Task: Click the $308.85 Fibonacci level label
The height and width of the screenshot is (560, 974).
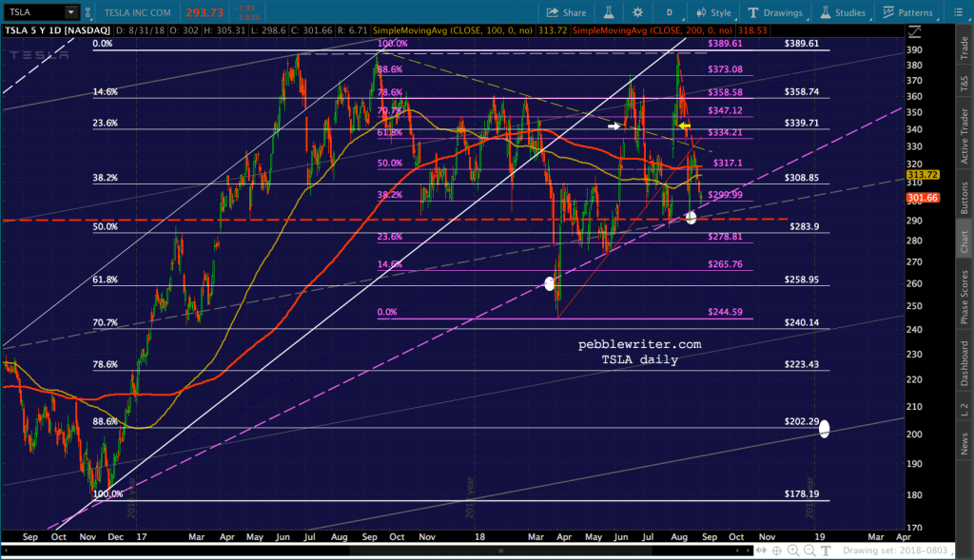Action: pyautogui.click(x=801, y=178)
